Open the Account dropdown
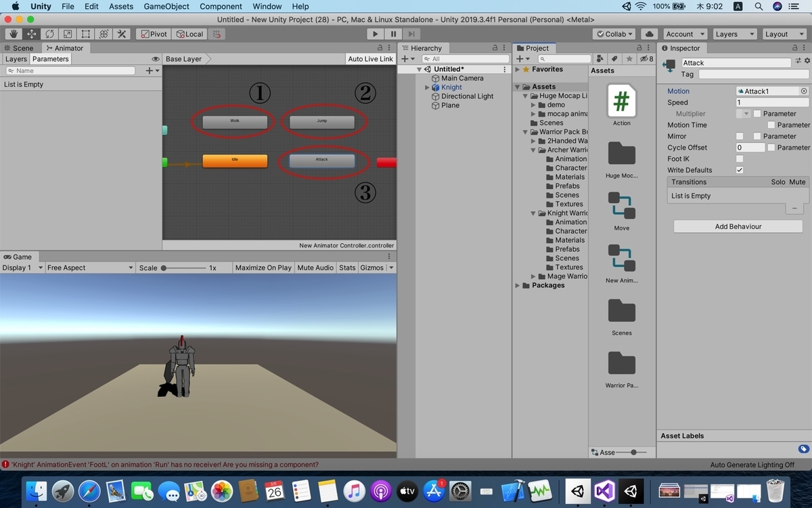The height and width of the screenshot is (508, 812). (684, 34)
